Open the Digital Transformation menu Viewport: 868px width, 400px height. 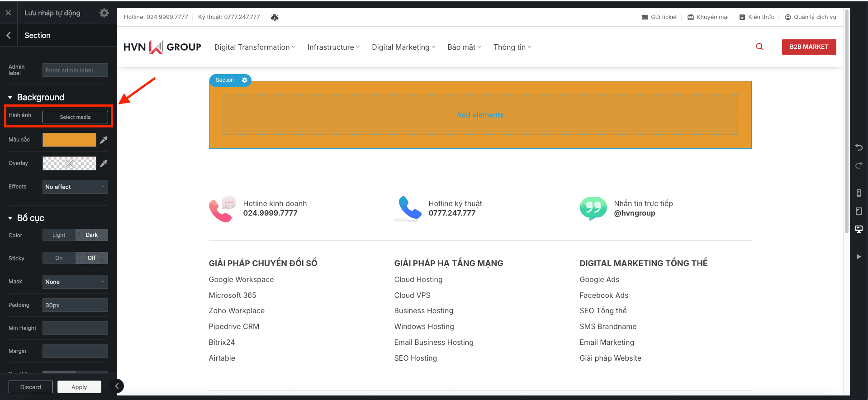pos(255,47)
